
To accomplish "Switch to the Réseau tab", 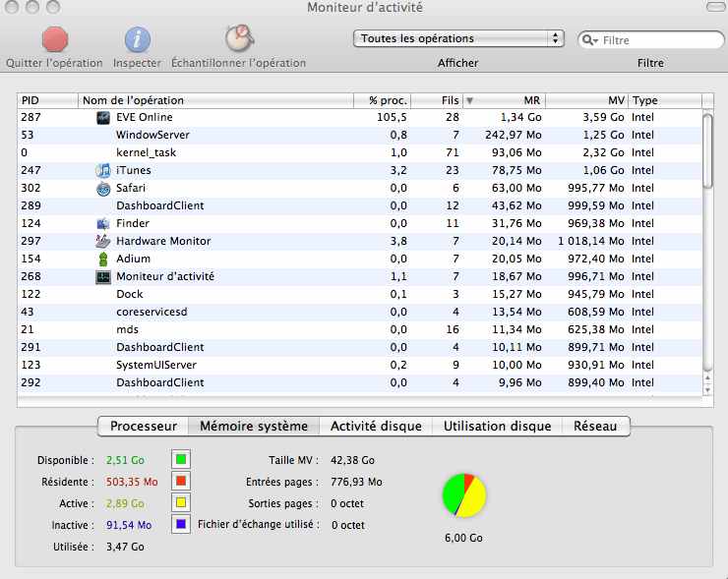I will (x=595, y=427).
